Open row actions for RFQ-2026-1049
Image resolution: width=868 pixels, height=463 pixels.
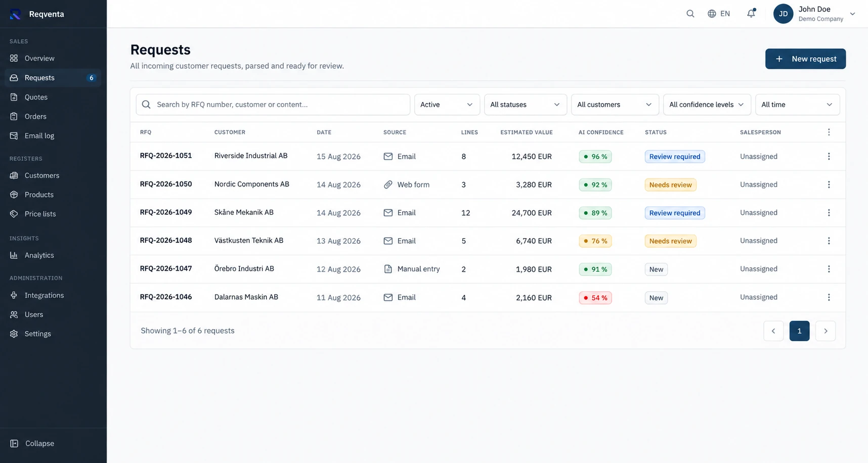[829, 213]
